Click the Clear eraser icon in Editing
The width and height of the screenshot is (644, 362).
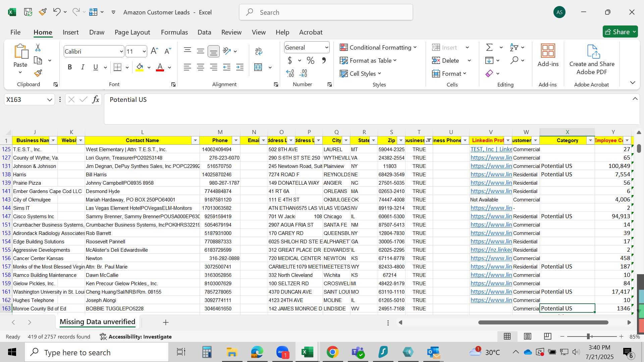[x=489, y=73]
